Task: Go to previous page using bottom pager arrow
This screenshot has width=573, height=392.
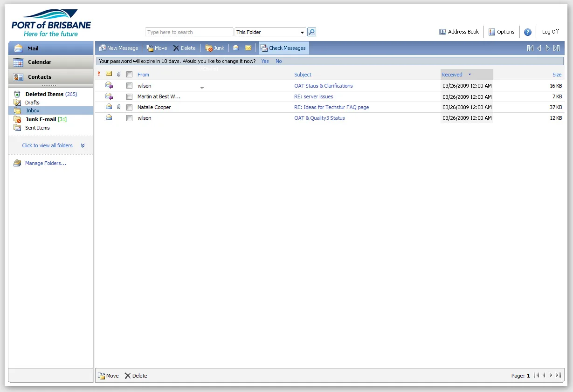Action: click(544, 375)
